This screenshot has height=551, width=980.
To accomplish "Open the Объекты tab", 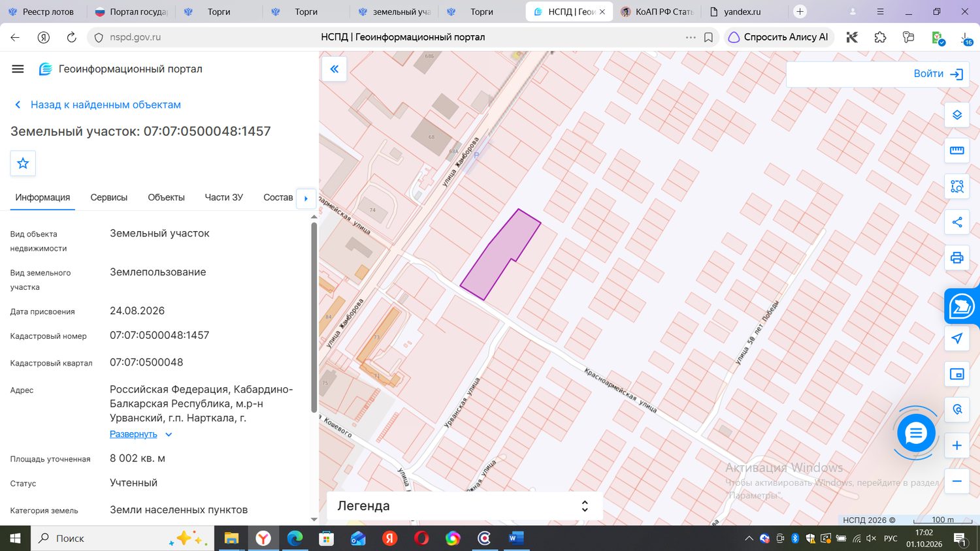I will 166,197.
